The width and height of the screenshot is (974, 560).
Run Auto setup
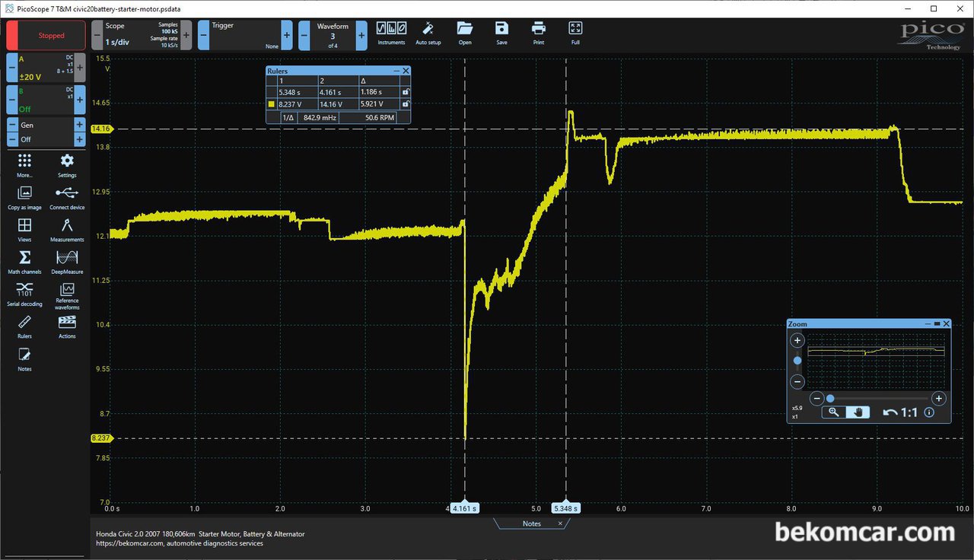pyautogui.click(x=428, y=33)
